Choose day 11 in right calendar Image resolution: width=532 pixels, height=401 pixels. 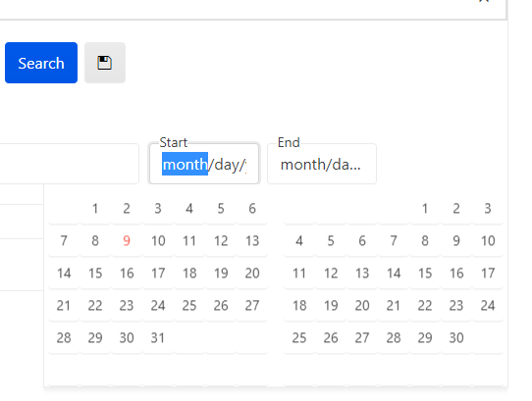click(x=299, y=274)
